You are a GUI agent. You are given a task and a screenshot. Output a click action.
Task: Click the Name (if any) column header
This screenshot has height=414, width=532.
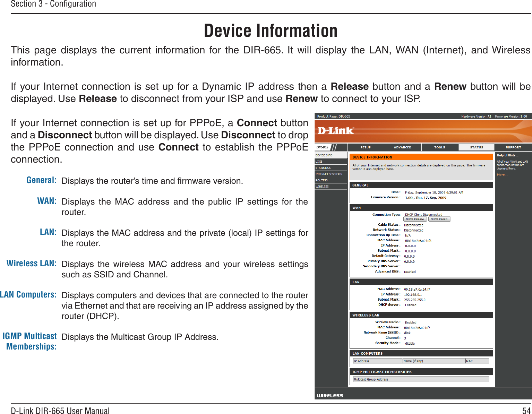[434, 361]
